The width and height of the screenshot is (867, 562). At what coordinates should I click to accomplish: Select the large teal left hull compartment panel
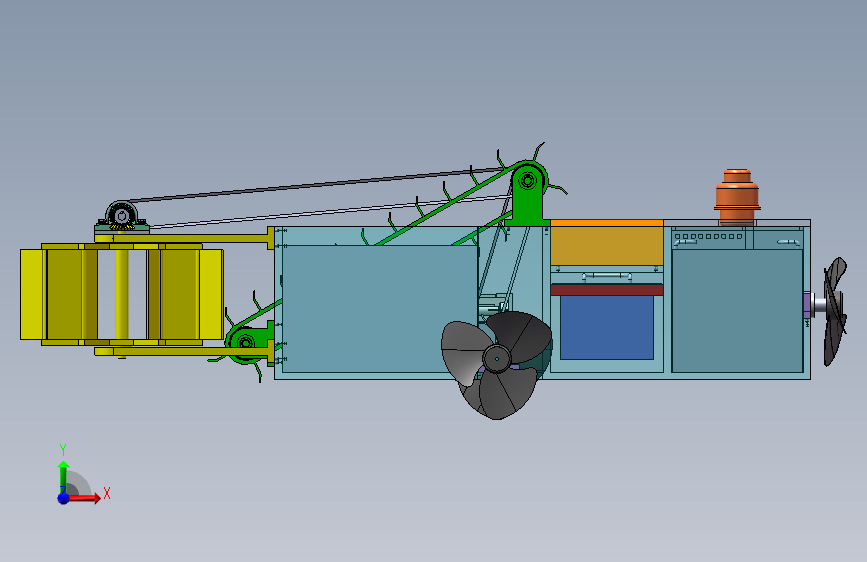tap(379, 309)
